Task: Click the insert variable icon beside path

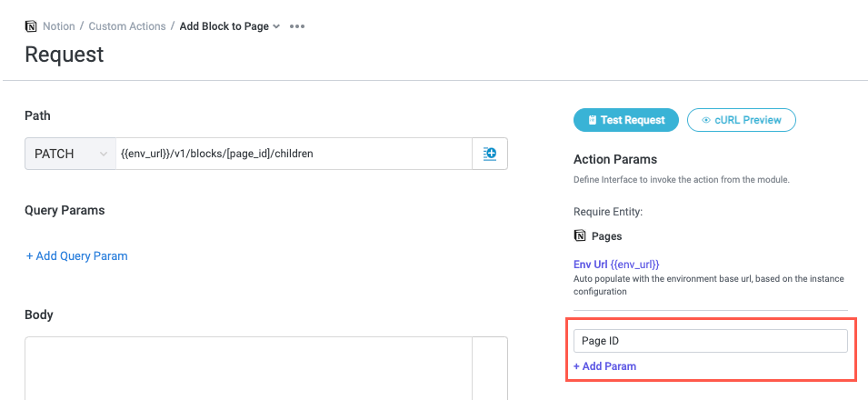Action: point(489,154)
